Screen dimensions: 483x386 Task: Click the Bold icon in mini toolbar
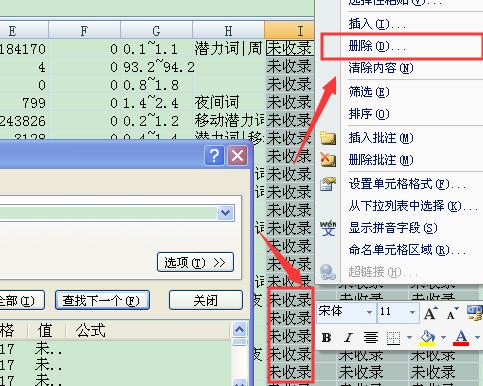(327, 338)
